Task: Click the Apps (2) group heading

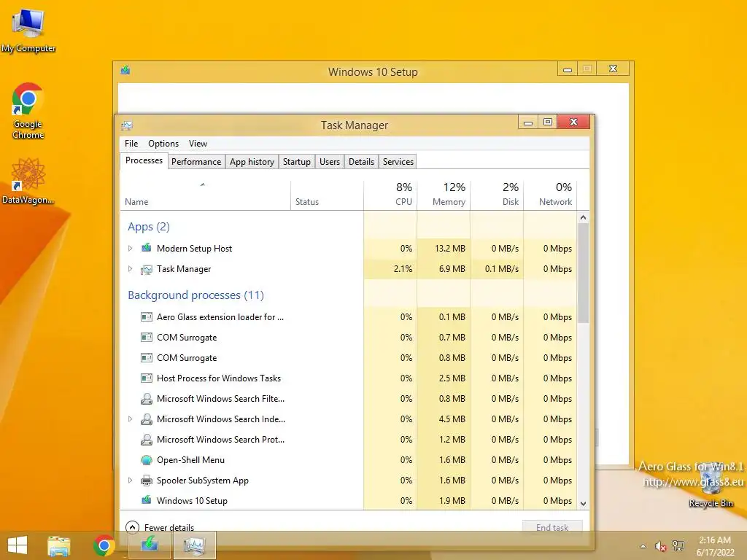Action: click(149, 227)
